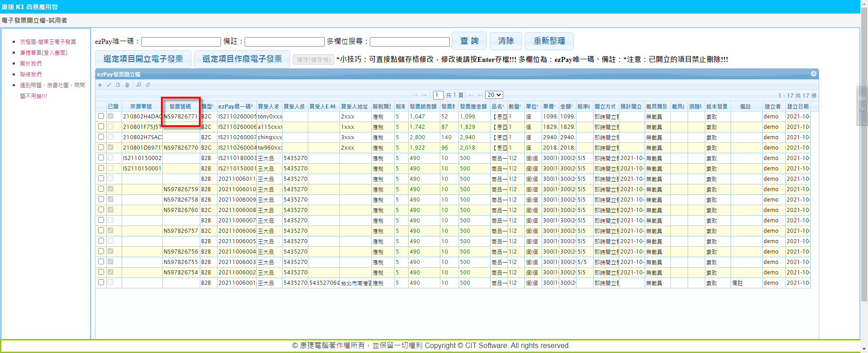
Task: Sort by the 發票號碼 column header
Action: pyautogui.click(x=180, y=107)
